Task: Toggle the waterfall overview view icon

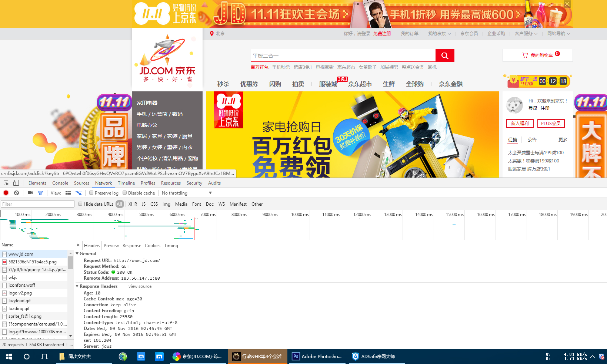Action: pos(79,193)
